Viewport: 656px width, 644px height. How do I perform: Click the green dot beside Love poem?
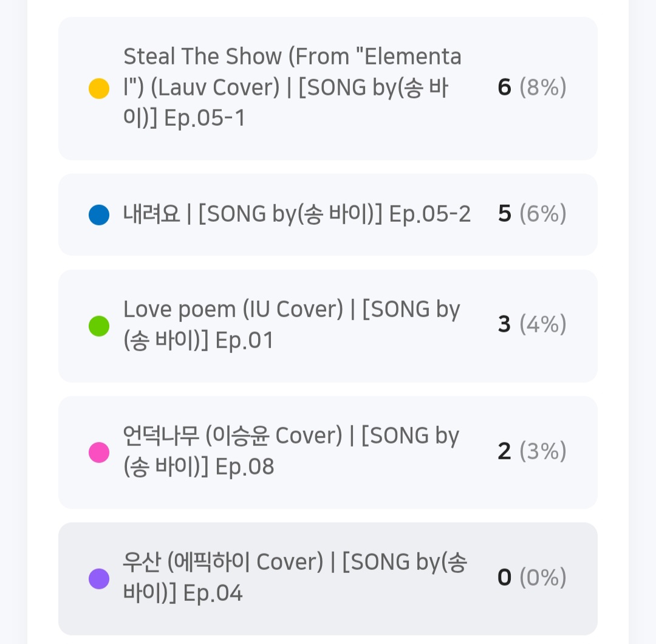pos(99,326)
